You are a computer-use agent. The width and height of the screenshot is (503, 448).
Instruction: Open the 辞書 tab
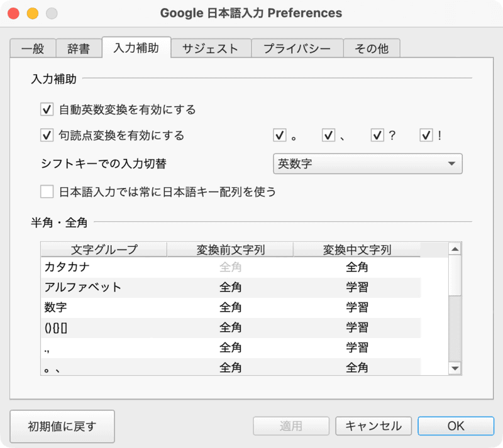coord(79,48)
